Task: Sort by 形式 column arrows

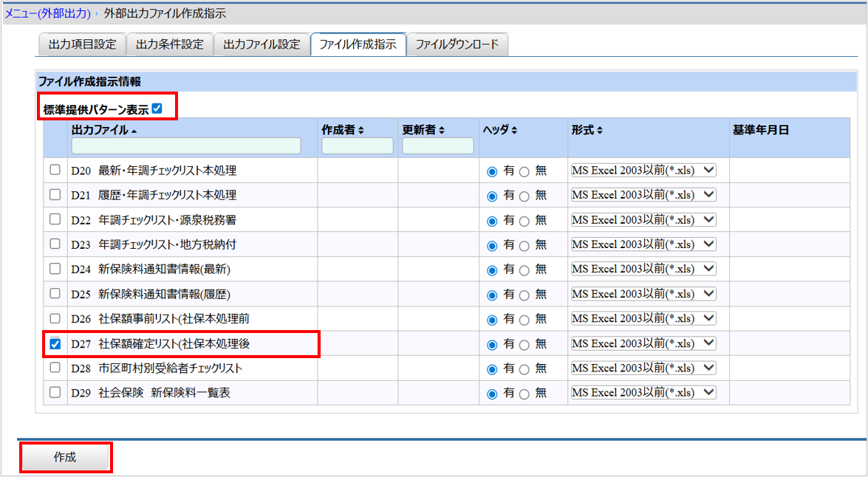Action: pyautogui.click(x=600, y=131)
